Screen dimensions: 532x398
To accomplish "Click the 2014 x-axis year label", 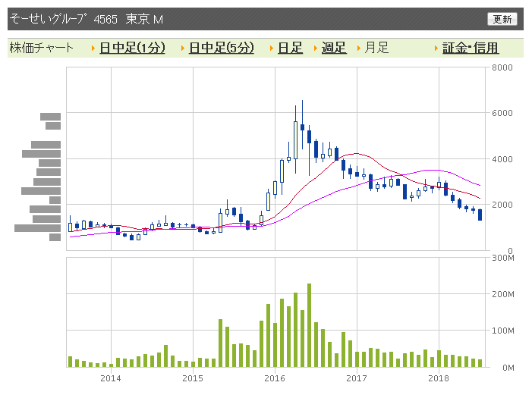I will coord(111,378).
